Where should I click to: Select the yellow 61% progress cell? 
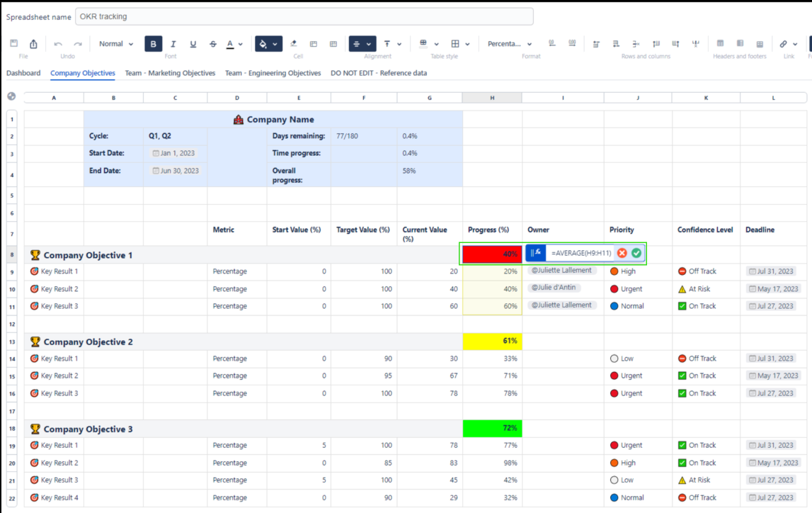(x=492, y=341)
